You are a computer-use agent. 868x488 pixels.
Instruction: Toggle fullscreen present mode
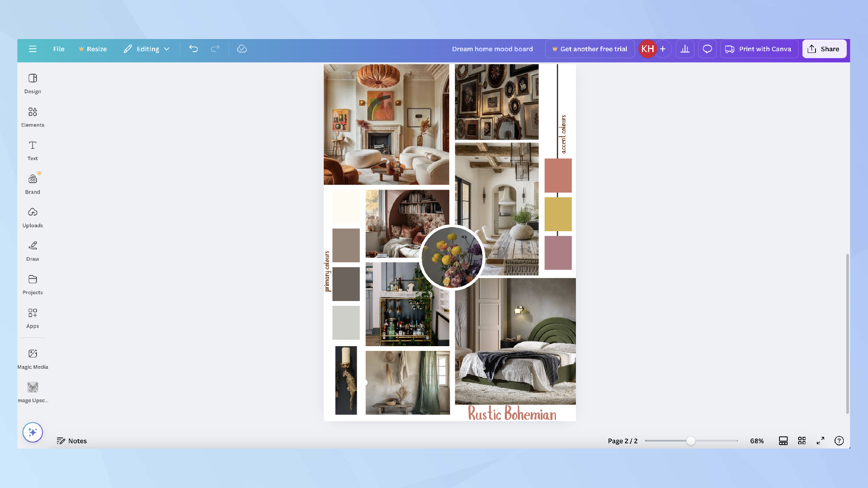tap(820, 441)
